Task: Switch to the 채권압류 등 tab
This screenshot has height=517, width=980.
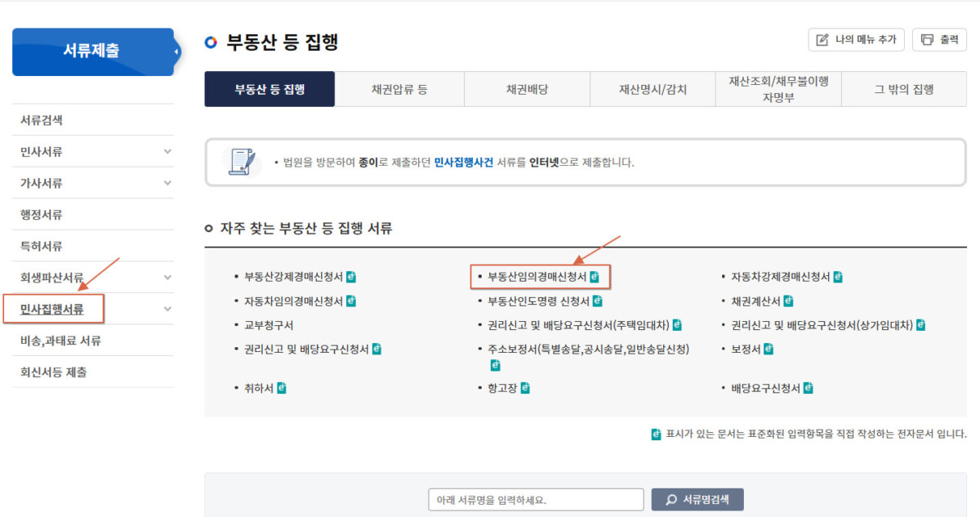Action: coord(399,89)
